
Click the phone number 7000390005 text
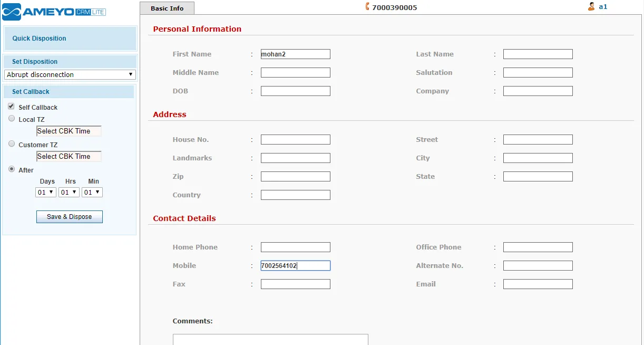click(395, 8)
